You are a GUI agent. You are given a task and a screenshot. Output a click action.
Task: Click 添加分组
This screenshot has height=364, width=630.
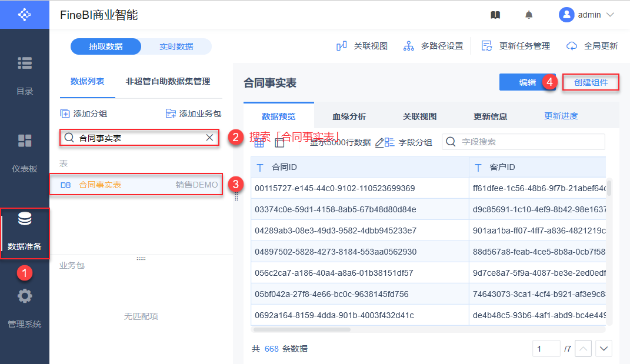pos(84,113)
